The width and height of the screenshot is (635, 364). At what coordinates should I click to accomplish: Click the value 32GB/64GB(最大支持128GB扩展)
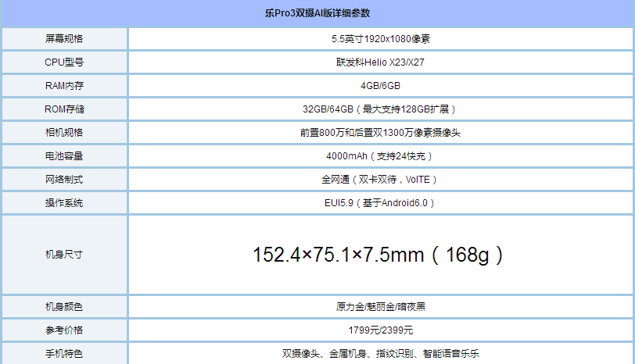(381, 109)
